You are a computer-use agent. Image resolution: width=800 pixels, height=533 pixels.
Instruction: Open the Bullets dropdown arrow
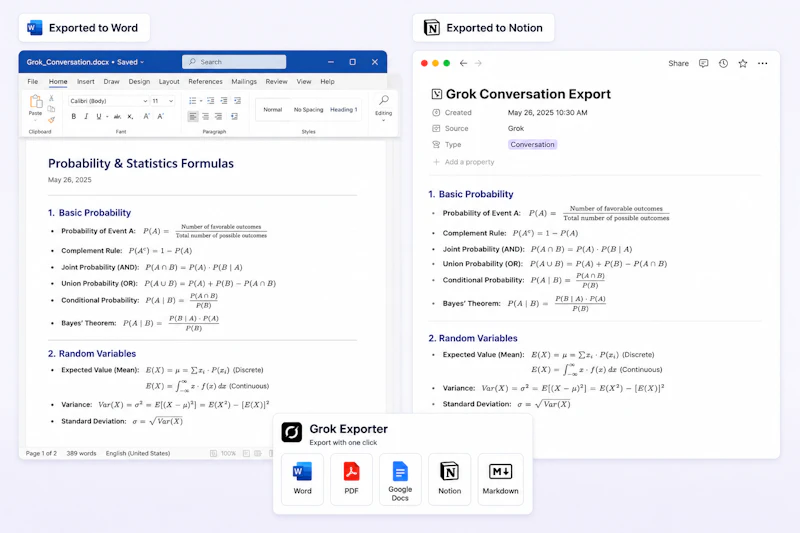(x=201, y=101)
